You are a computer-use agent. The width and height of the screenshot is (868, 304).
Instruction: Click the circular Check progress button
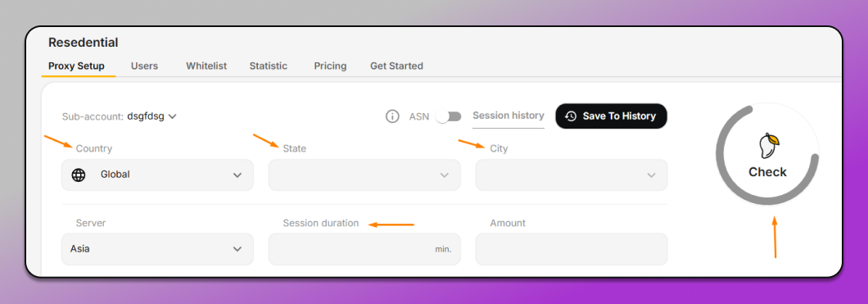(767, 154)
